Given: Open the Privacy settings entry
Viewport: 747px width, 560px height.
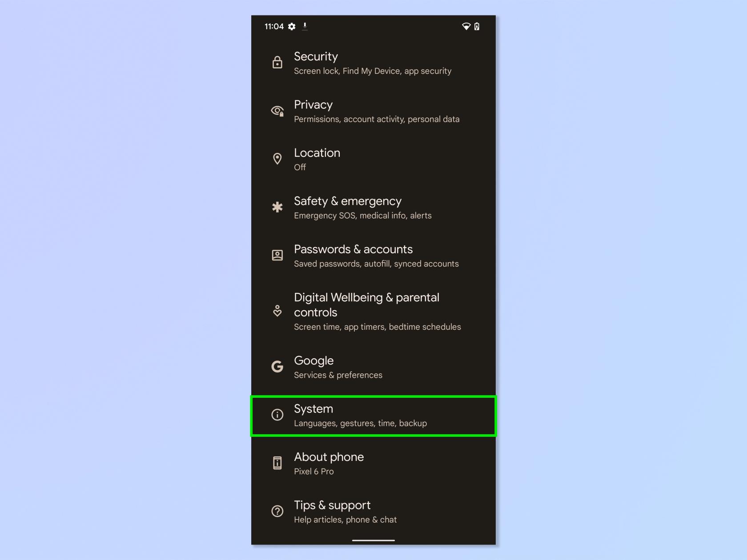Looking at the screenshot, I should pos(373,111).
